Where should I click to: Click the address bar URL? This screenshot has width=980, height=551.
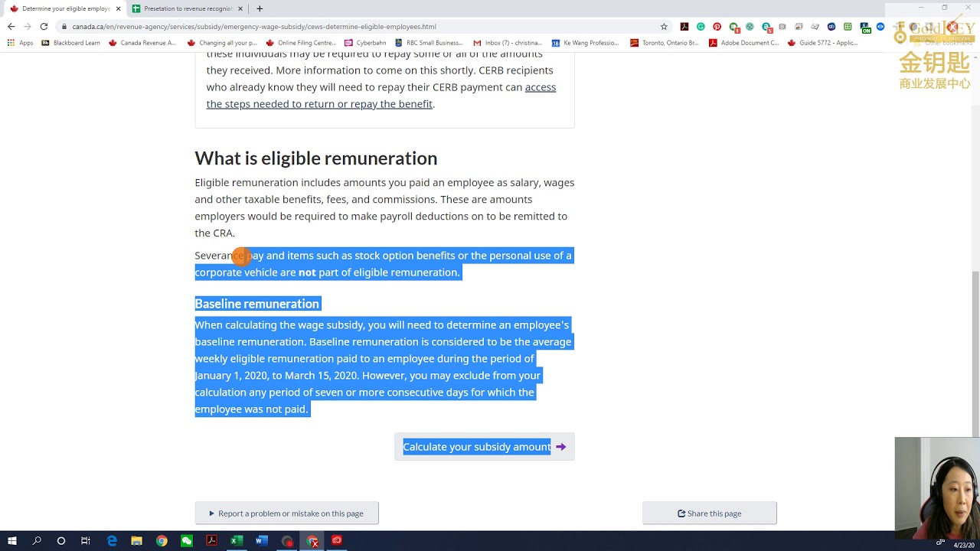point(254,26)
